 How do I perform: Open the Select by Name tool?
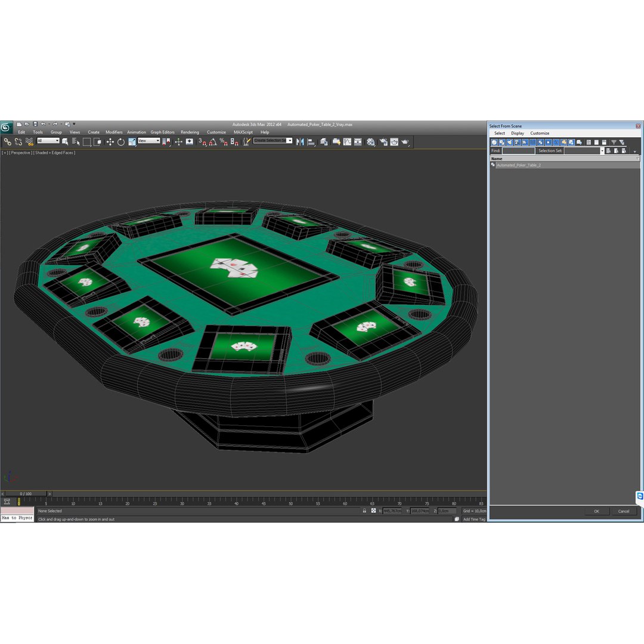(x=76, y=142)
